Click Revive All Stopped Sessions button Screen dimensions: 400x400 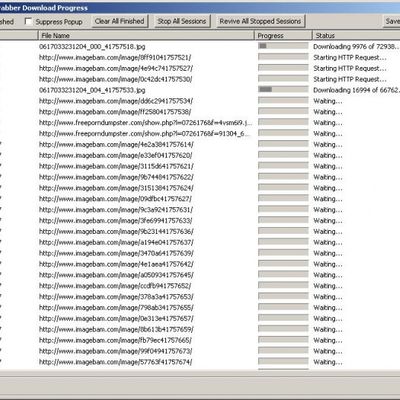pos(260,21)
